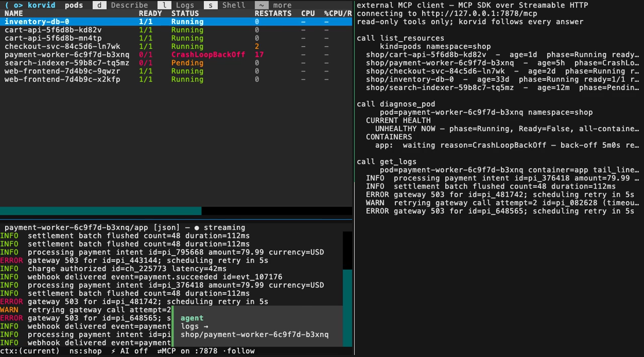Sort by the READY column header
Image resolution: width=644 pixels, height=357 pixels.
click(x=150, y=14)
